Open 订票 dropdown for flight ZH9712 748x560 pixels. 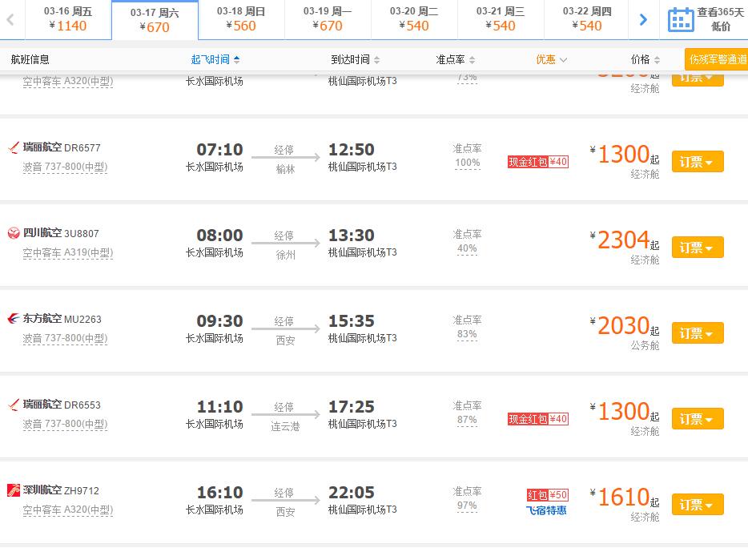click(x=698, y=504)
